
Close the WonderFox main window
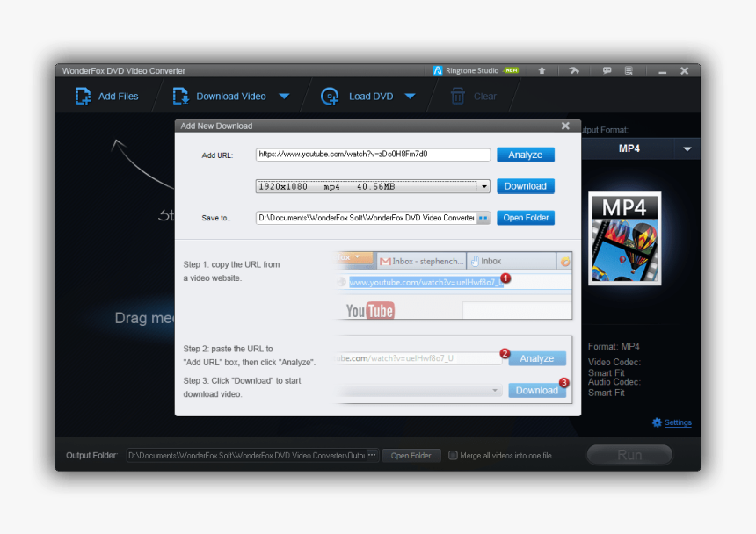pyautogui.click(x=684, y=71)
